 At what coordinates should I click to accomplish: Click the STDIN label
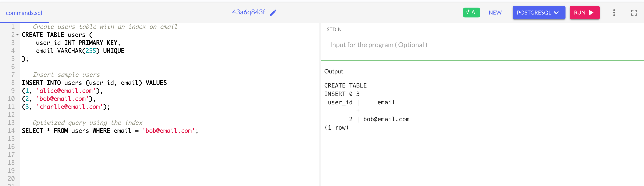(334, 29)
